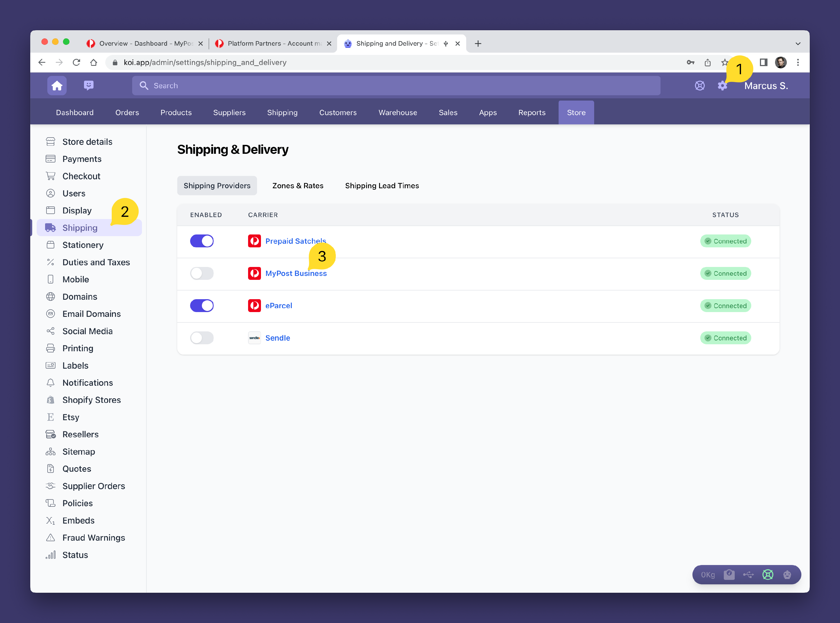This screenshot has width=840, height=623.
Task: Click the home icon in header
Action: [57, 86]
